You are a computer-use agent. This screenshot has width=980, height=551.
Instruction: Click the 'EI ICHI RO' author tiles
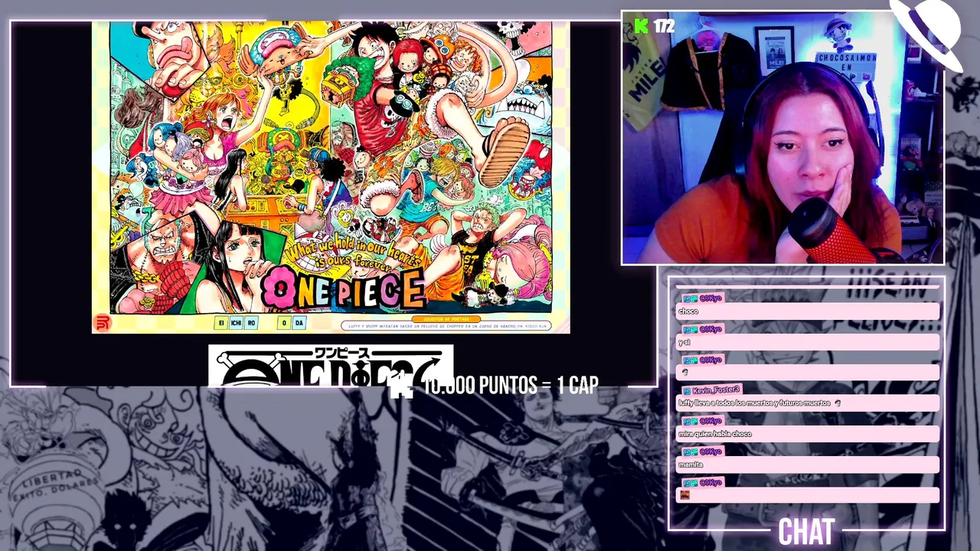(236, 323)
